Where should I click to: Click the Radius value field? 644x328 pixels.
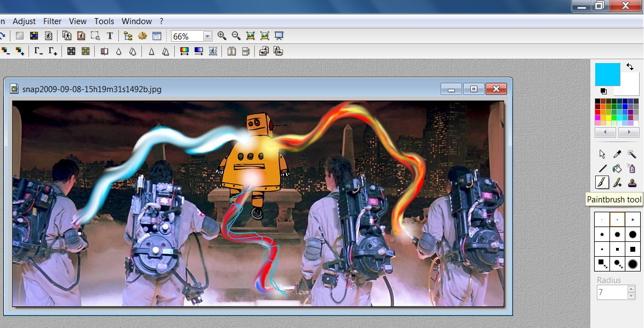(x=612, y=292)
